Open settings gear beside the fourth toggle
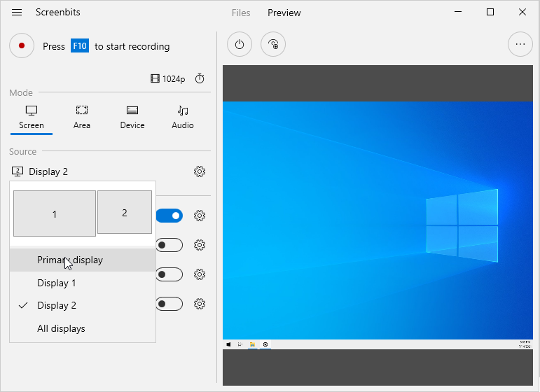Image resolution: width=540 pixels, height=392 pixels. 200,304
